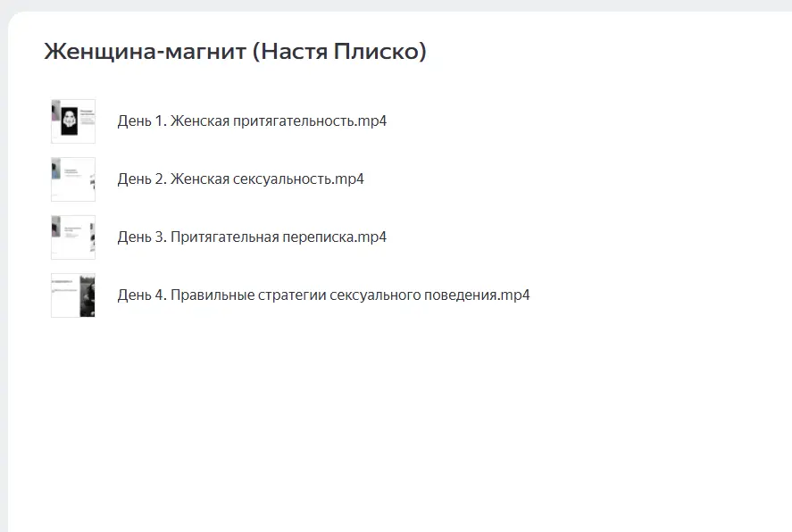Click the Day 4 video thumbnail

click(x=73, y=295)
